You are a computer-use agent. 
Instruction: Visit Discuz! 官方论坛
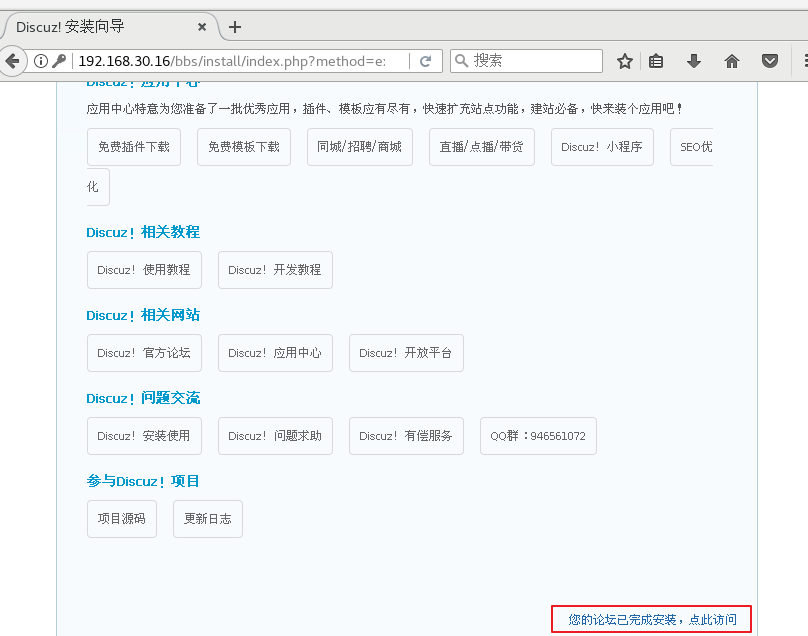144,353
